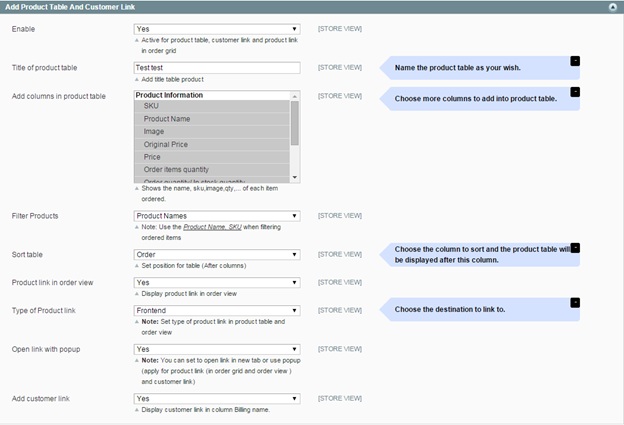
Task: Select Product Name in columns list
Action: coord(212,119)
